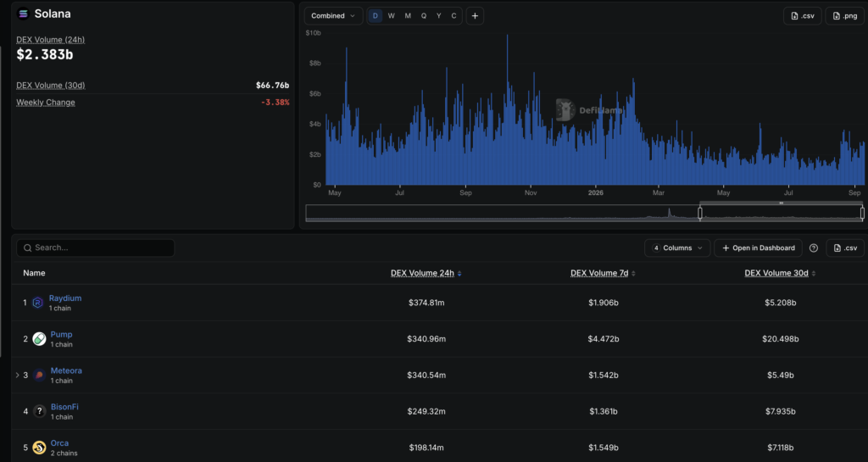Image resolution: width=868 pixels, height=462 pixels.
Task: Export the table as .csv
Action: pos(845,248)
